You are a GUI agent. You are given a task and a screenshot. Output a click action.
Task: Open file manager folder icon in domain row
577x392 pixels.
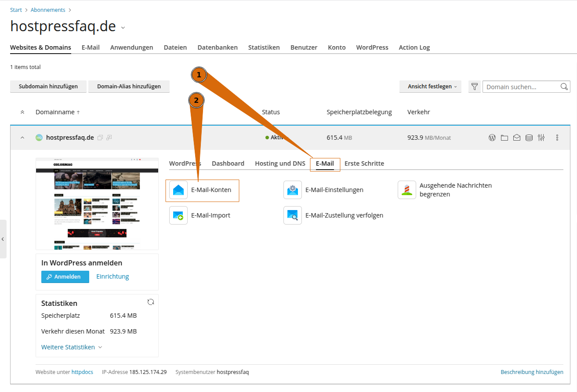[x=504, y=138]
